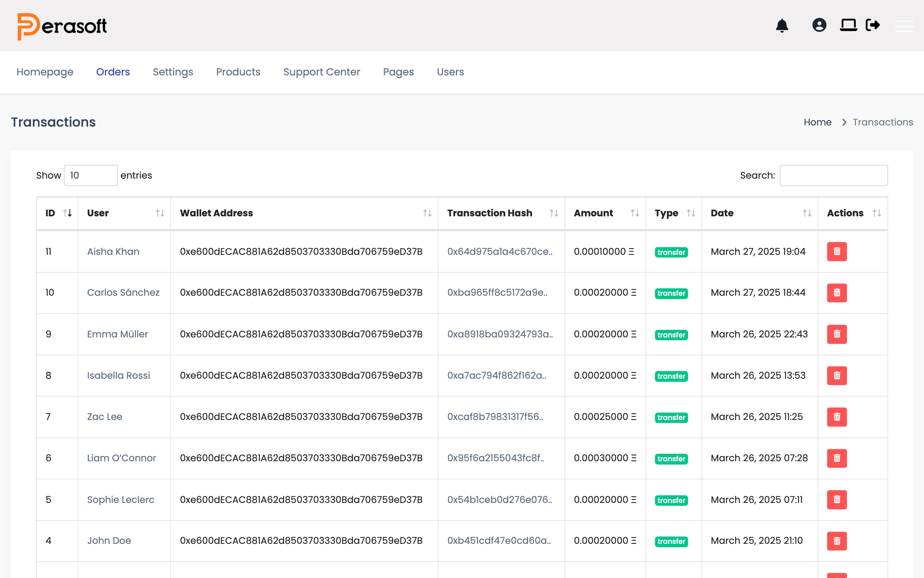Delete Isabella Rossi's transaction
Viewport: 924px width, 578px height.
(837, 376)
